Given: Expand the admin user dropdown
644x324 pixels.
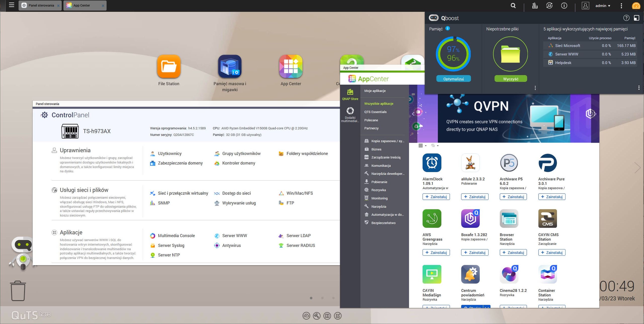Looking at the screenshot, I should 603,6.
